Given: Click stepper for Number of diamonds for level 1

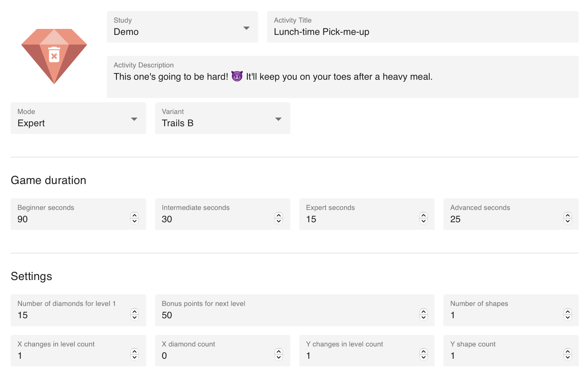Looking at the screenshot, I should (135, 314).
